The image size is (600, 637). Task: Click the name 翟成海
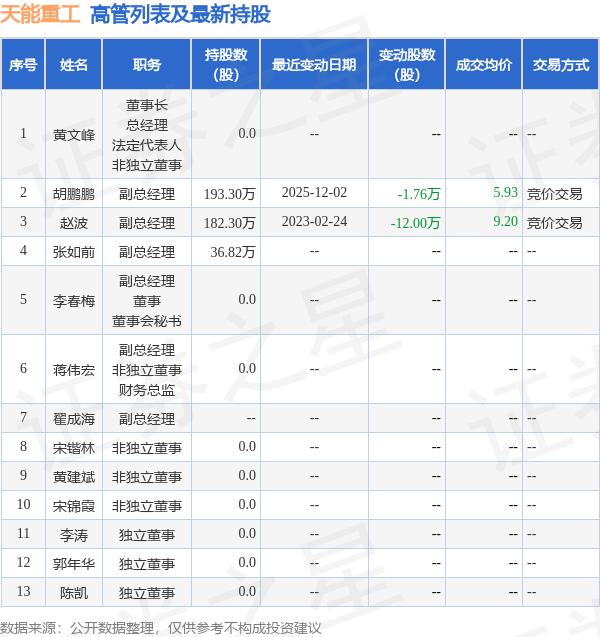pos(74,419)
